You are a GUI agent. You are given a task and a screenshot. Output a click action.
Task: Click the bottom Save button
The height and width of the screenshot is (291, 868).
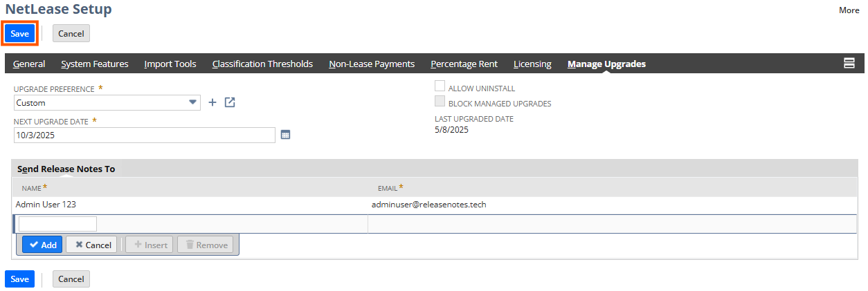19,279
